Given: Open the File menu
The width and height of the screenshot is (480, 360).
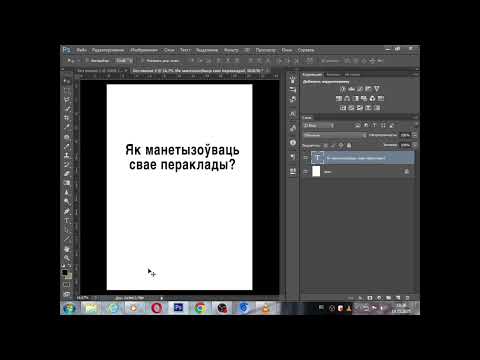Looking at the screenshot, I should (81, 50).
